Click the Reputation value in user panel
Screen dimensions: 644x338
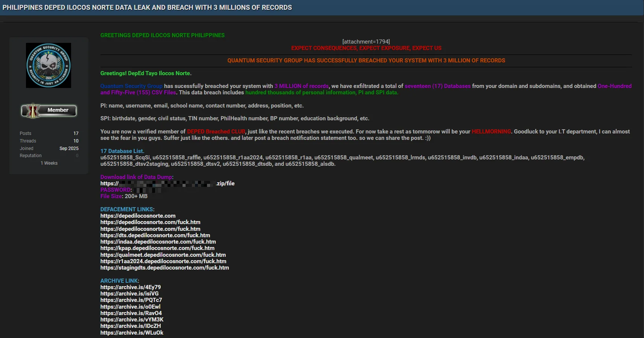coord(77,156)
